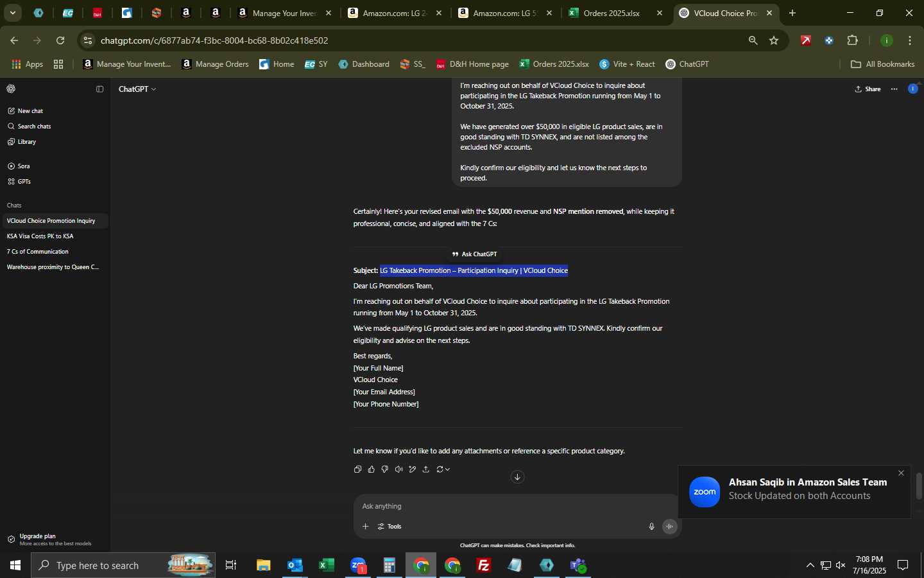Viewport: 924px width, 578px height.
Task: Add attachment with the plus icon
Action: point(365,527)
